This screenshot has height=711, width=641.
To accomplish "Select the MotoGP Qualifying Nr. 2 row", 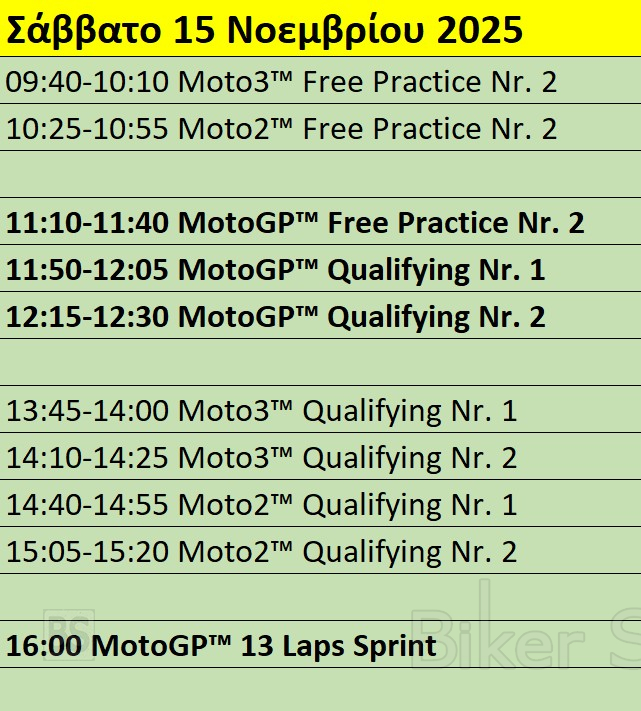I will click(x=275, y=317).
